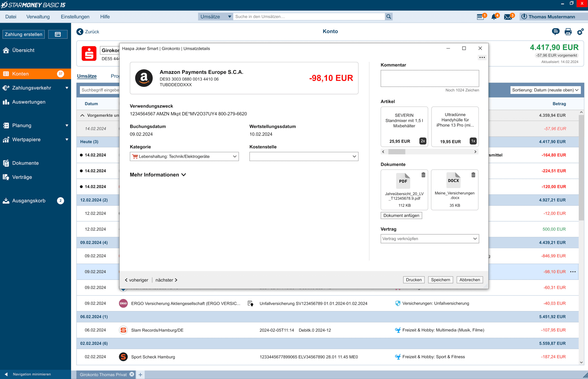Open the gear settings icon in Konto header
Screen dimensions: 588x379
tap(580, 31)
